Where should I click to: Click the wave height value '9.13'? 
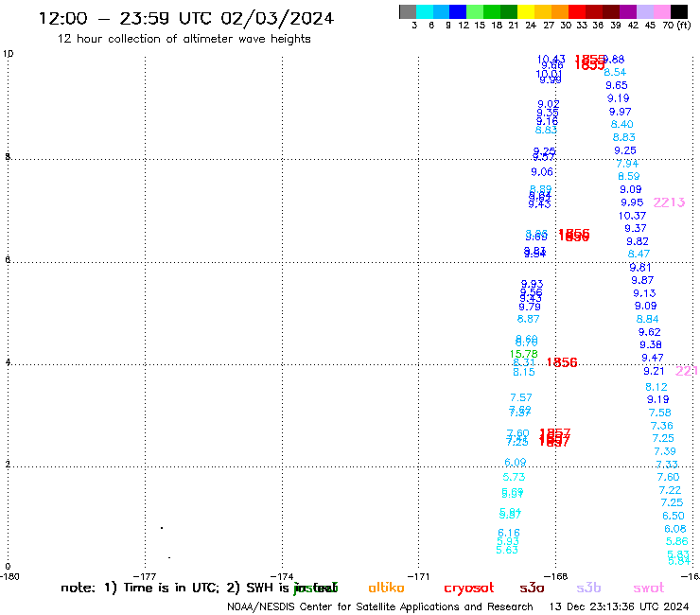[644, 293]
